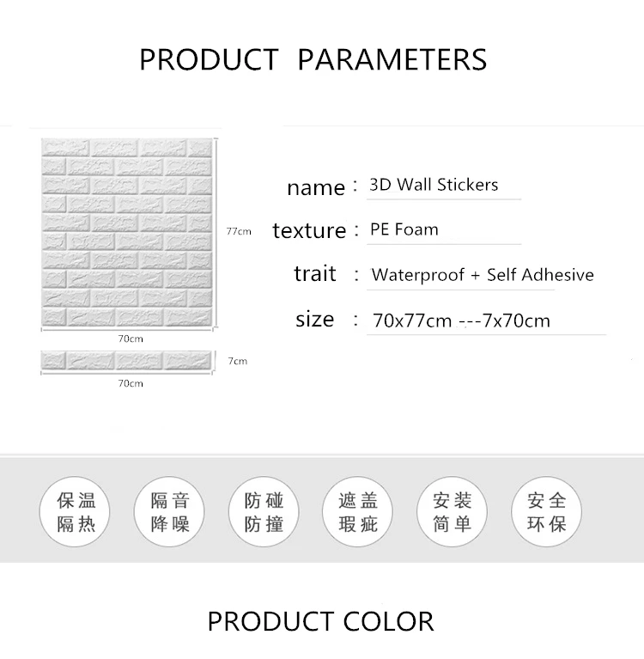Click the PRODUCT PARAMETERS heading
The image size is (644, 659).
click(x=313, y=59)
